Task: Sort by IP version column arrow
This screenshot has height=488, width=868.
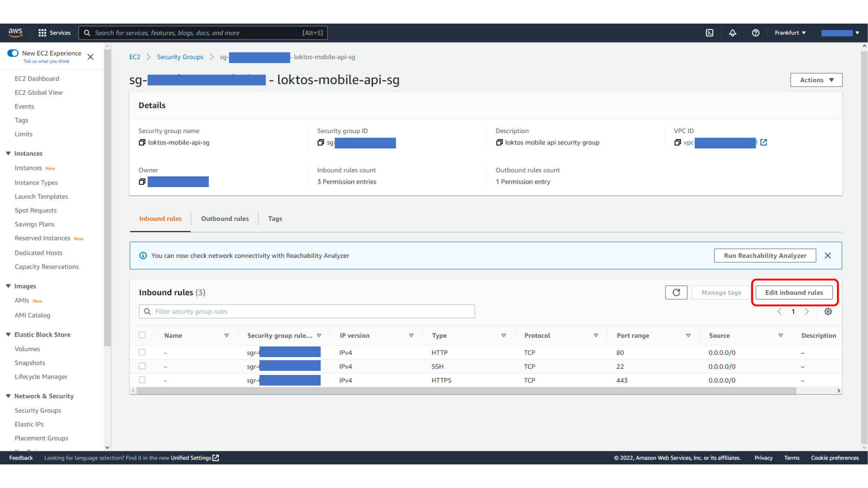Action: [411, 335]
